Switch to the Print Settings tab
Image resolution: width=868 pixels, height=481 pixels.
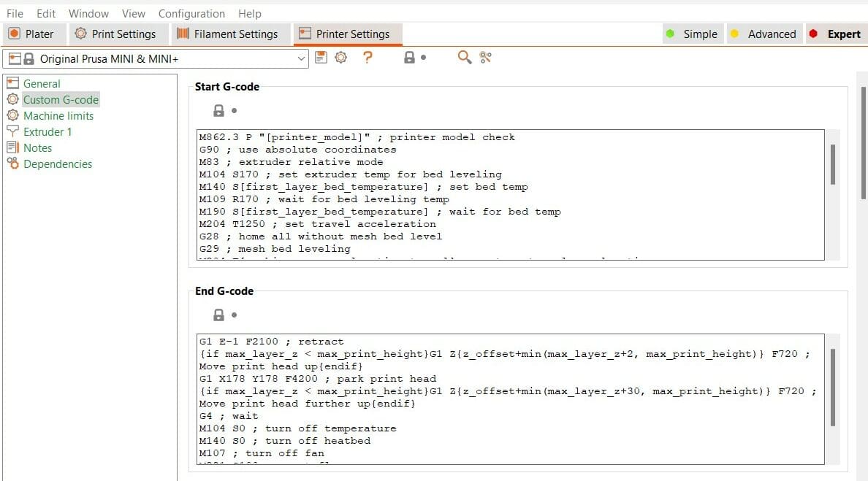(118, 34)
